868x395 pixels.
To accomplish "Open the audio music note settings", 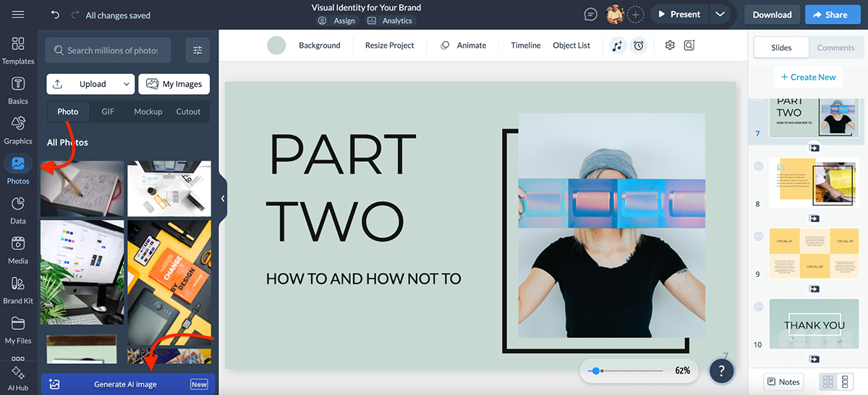I will (x=616, y=45).
